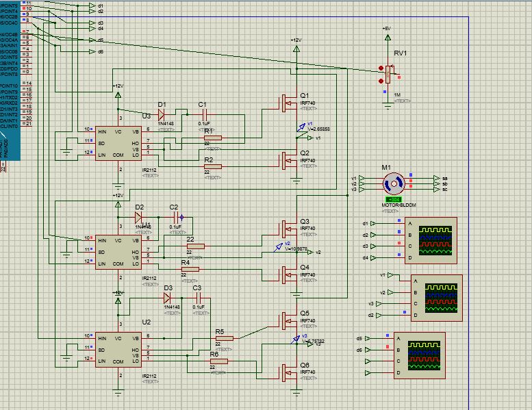Click the Q1 IRF740 MOSFET symbol
This screenshot has width=532, height=410.
coord(288,103)
